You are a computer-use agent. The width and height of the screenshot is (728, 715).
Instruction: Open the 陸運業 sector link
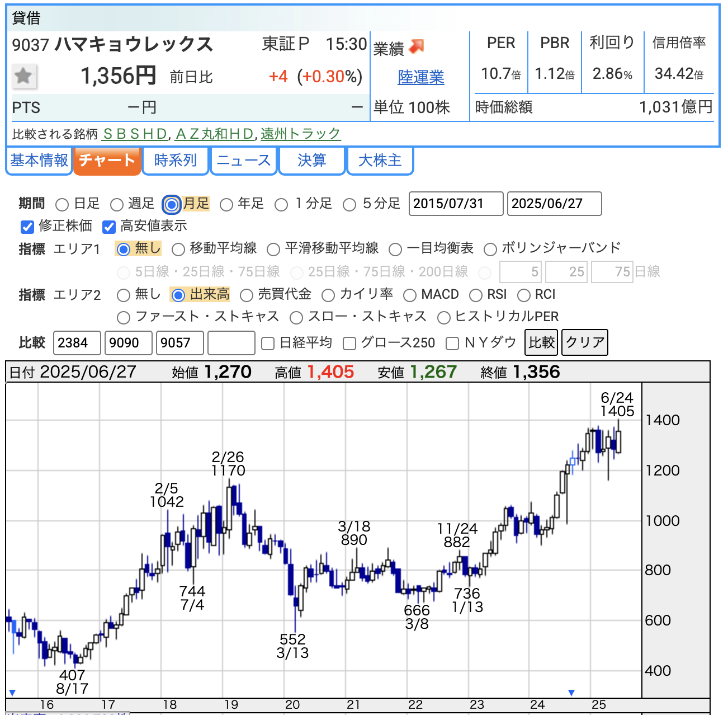point(421,77)
